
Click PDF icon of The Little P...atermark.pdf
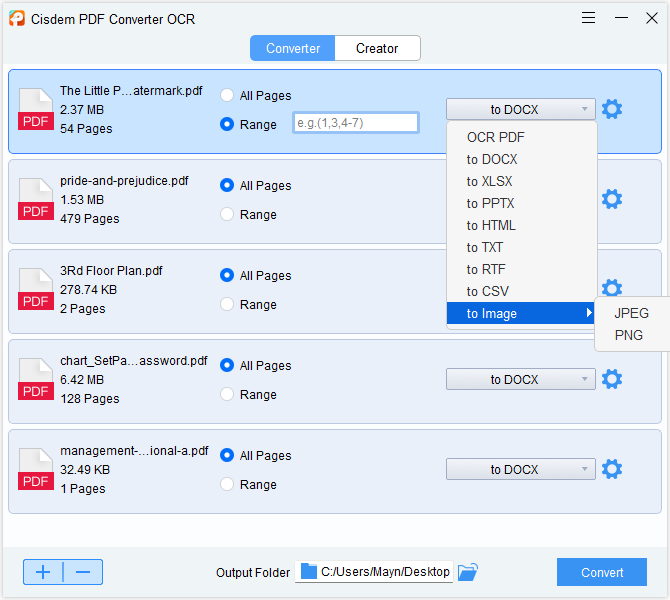tap(36, 109)
